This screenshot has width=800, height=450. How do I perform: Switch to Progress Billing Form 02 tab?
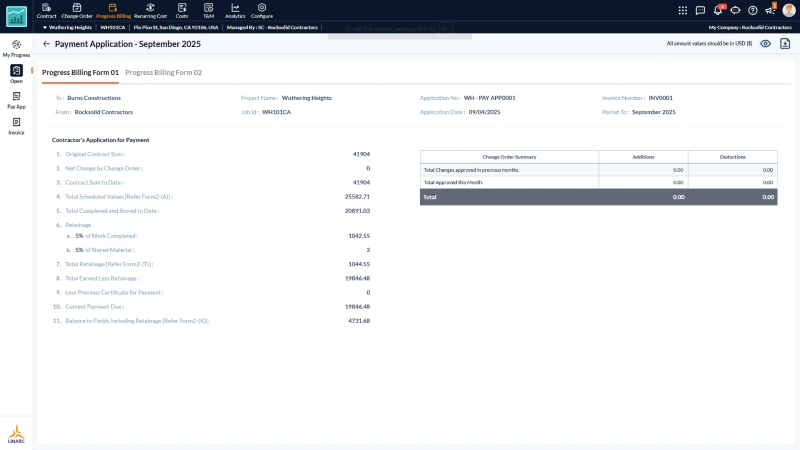click(x=163, y=72)
